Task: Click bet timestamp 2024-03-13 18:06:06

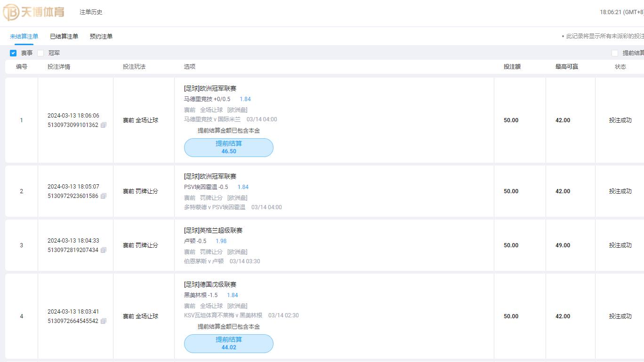Action: coord(73,116)
